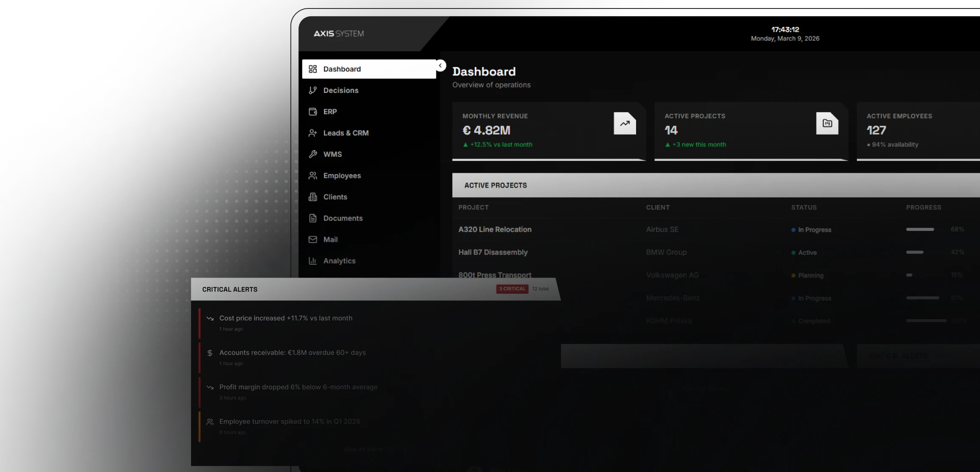This screenshot has width=980, height=472.
Task: Click the Mail envelope icon
Action: [313, 239]
